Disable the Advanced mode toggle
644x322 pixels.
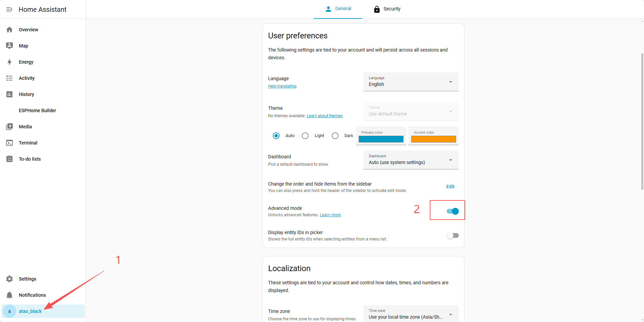pyautogui.click(x=453, y=211)
